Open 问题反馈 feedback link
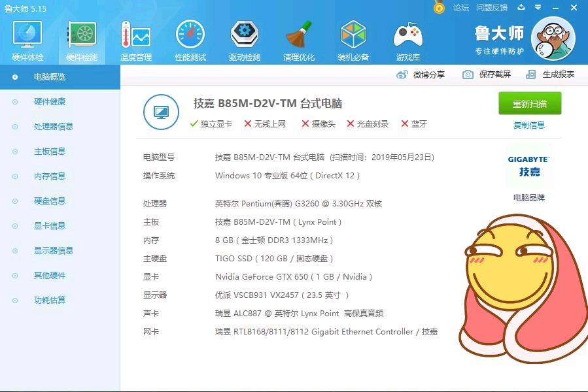 (492, 7)
